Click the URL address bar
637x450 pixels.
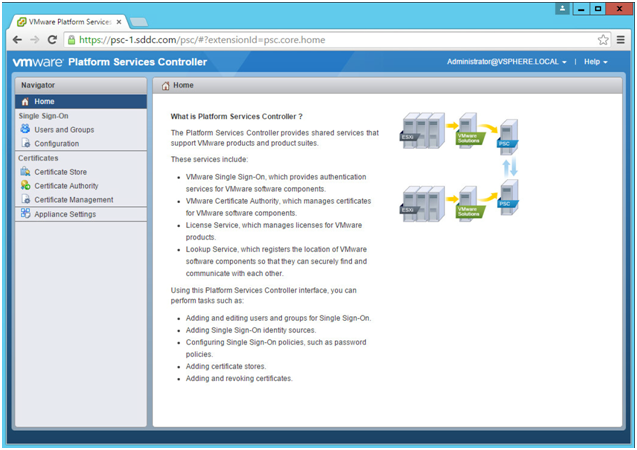(336, 40)
